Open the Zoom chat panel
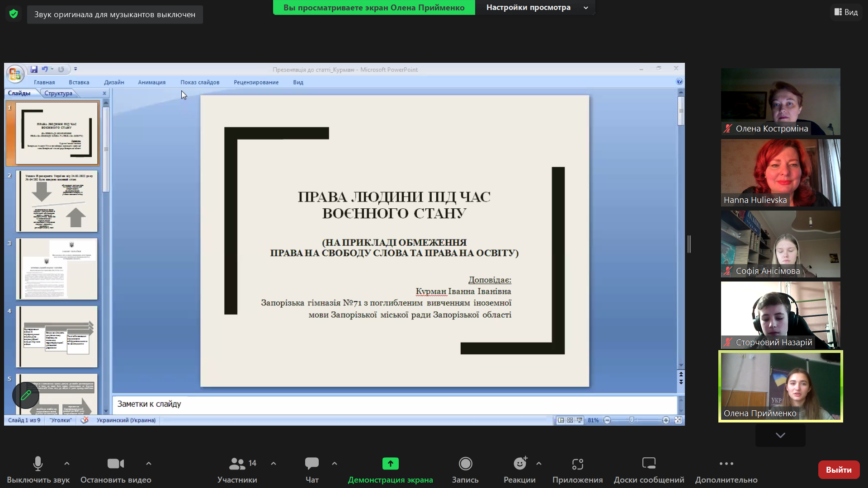Image resolution: width=868 pixels, height=488 pixels. pos(312,470)
